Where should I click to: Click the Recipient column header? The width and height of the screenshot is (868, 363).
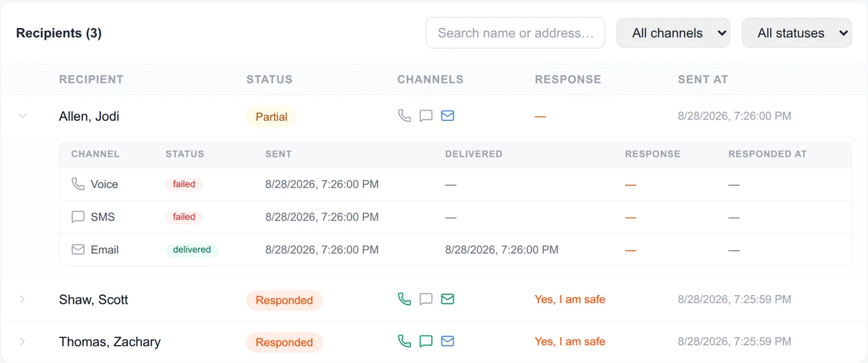point(91,80)
